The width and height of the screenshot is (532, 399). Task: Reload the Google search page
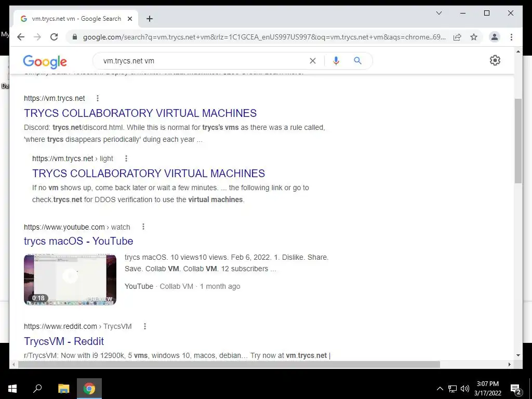click(54, 37)
